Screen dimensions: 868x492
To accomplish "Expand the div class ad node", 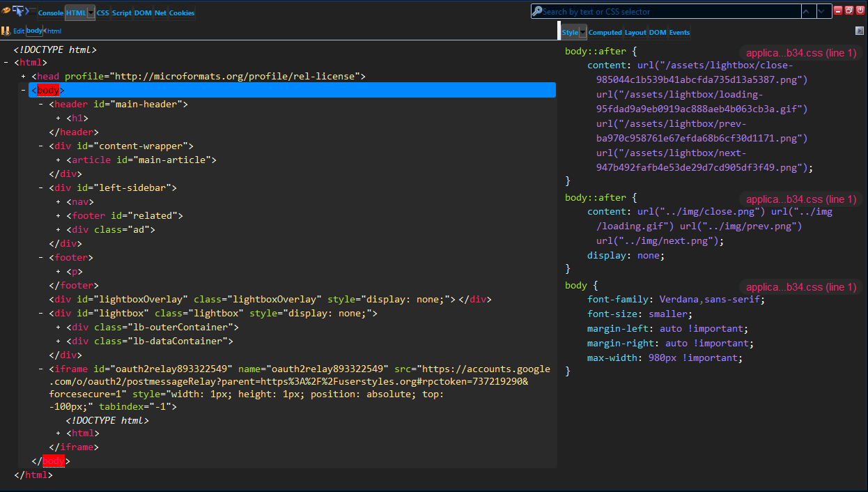I will tap(59, 230).
